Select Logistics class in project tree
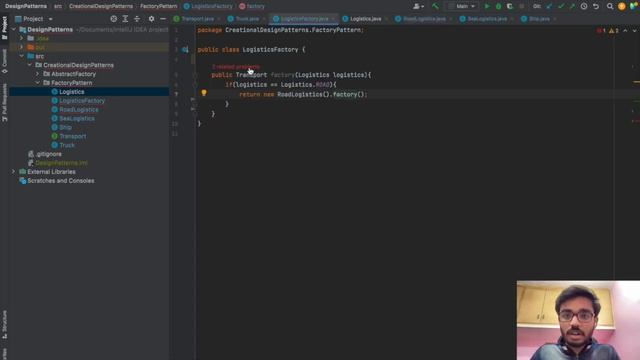The height and width of the screenshot is (360, 640). coord(72,92)
